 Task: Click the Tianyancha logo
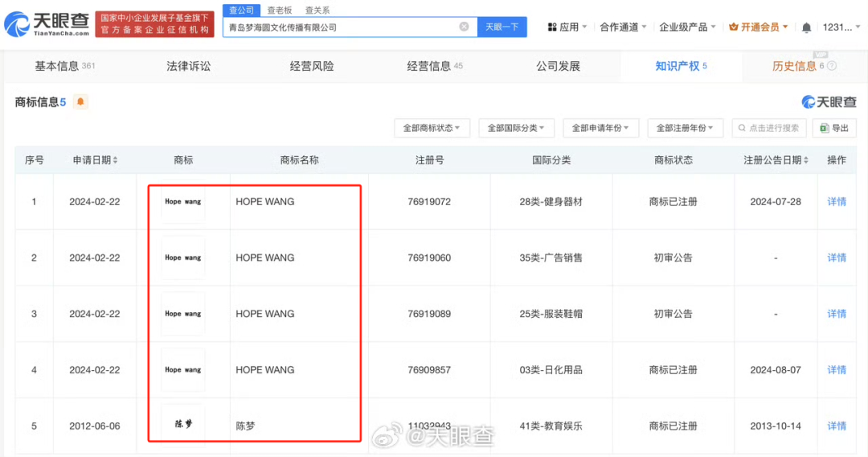(x=47, y=24)
